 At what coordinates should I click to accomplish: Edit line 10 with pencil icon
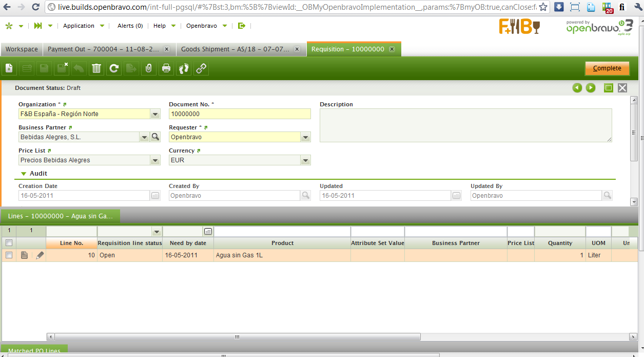pos(40,255)
